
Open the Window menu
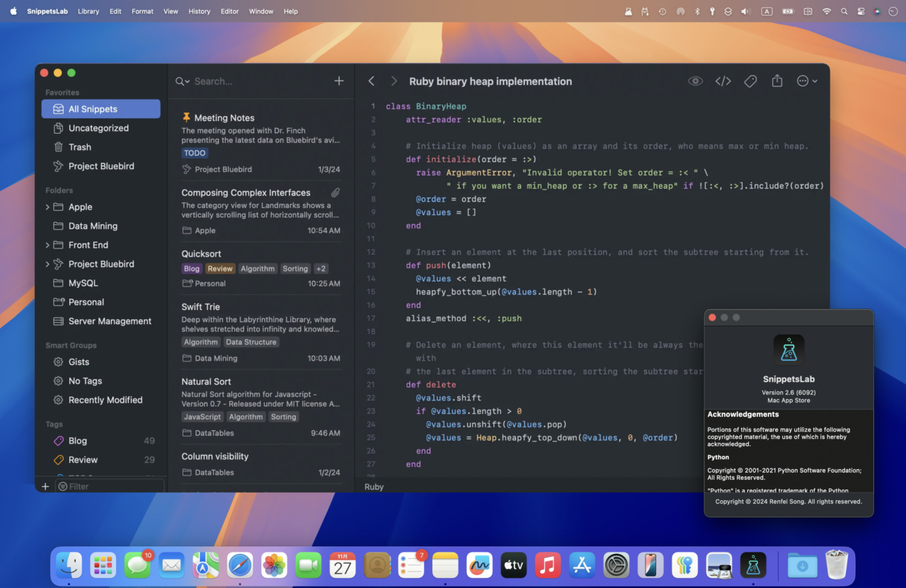[x=261, y=11]
